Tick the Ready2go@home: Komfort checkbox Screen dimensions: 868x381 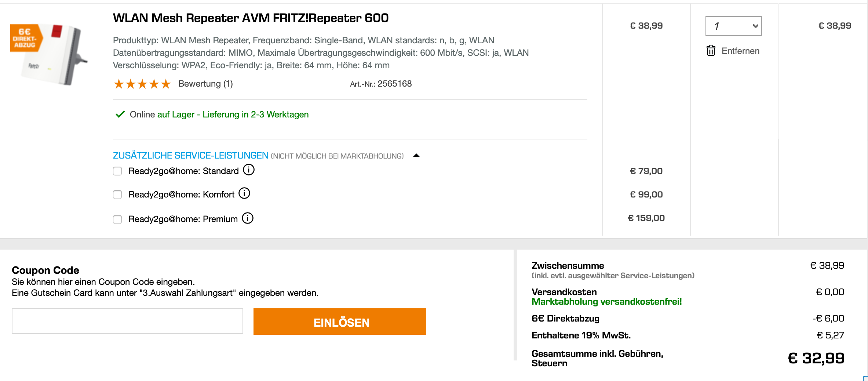[117, 195]
